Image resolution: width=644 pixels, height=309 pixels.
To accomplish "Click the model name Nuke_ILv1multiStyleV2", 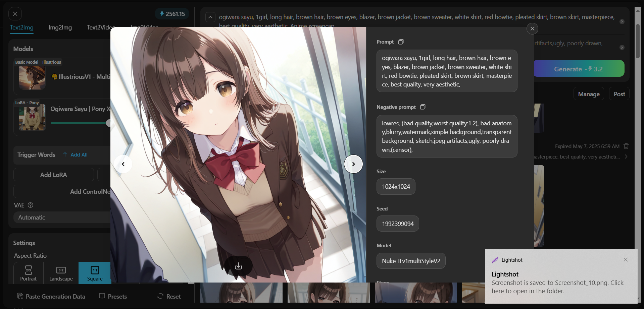I will coord(411,261).
